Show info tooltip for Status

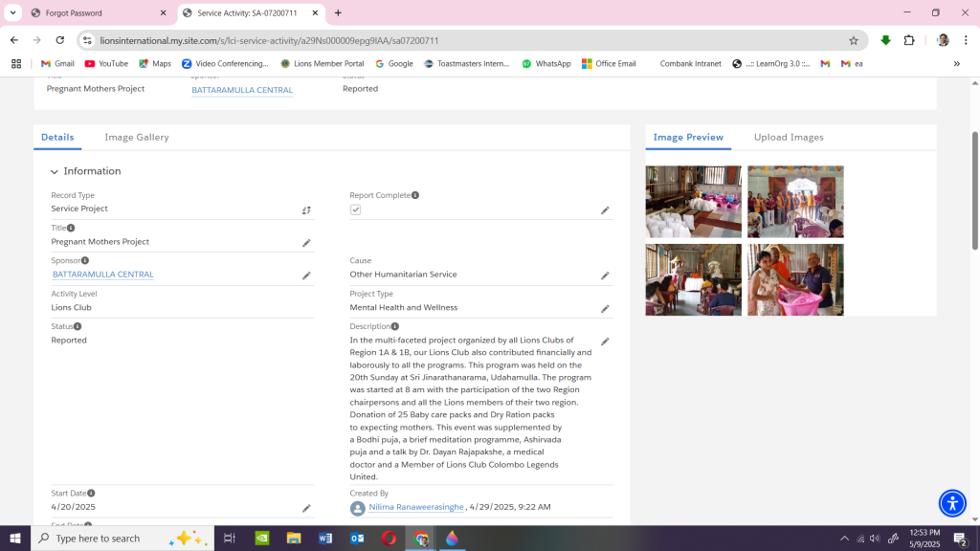(x=78, y=326)
